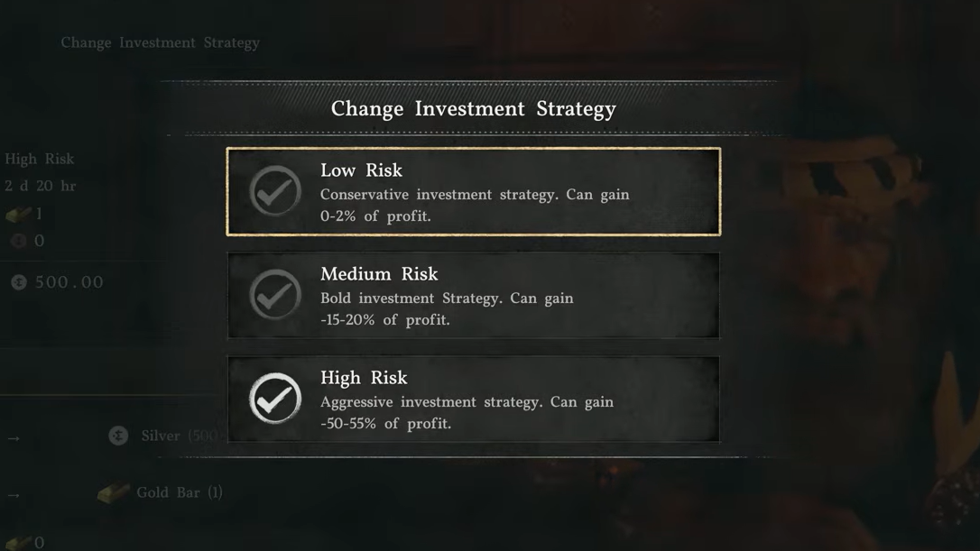This screenshot has height=551, width=980.
Task: Click the High Risk checkmark circle
Action: pyautogui.click(x=275, y=399)
